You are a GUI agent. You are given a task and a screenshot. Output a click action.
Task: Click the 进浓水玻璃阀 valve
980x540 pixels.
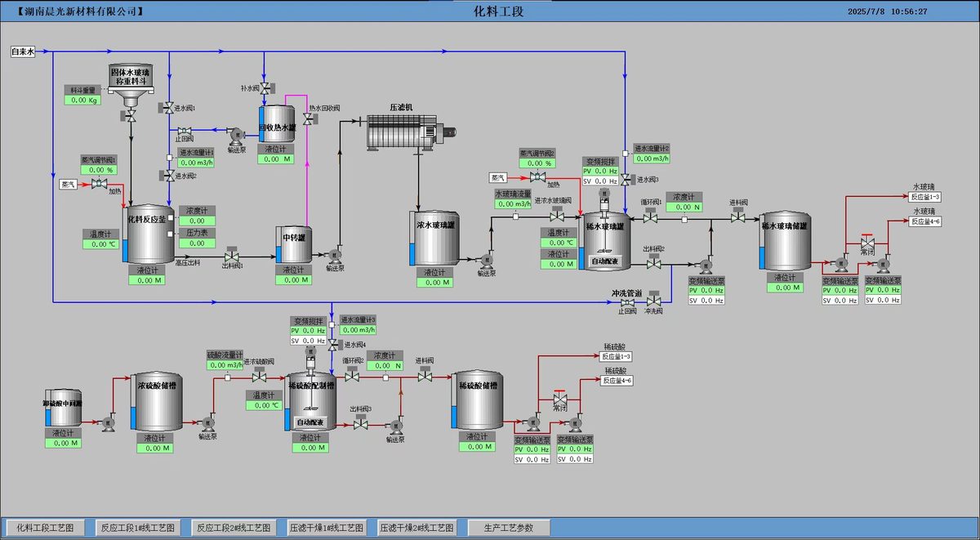[x=557, y=216]
